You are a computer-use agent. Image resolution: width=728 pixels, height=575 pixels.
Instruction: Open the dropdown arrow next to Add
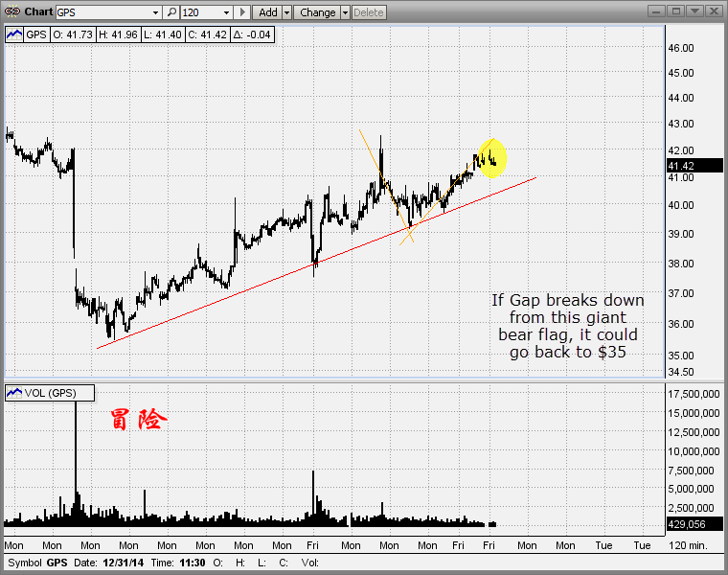[x=286, y=12]
